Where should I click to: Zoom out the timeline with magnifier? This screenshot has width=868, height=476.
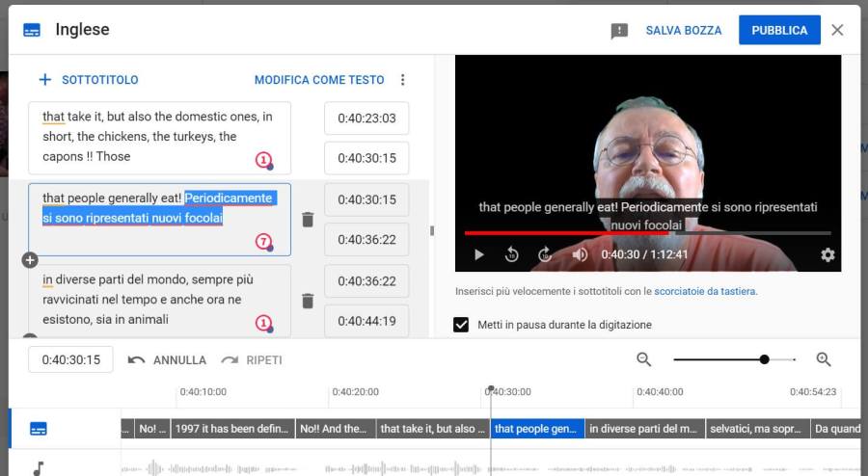644,359
